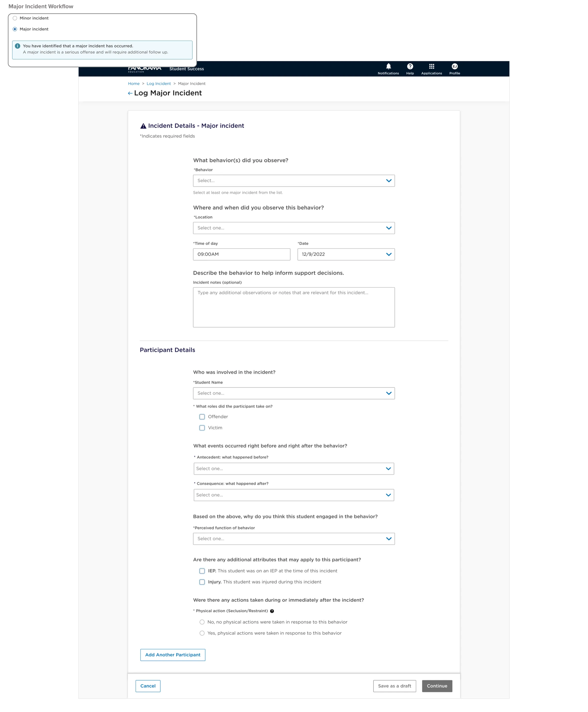
Task: Click help icon next to Physical action label
Action: point(272,611)
